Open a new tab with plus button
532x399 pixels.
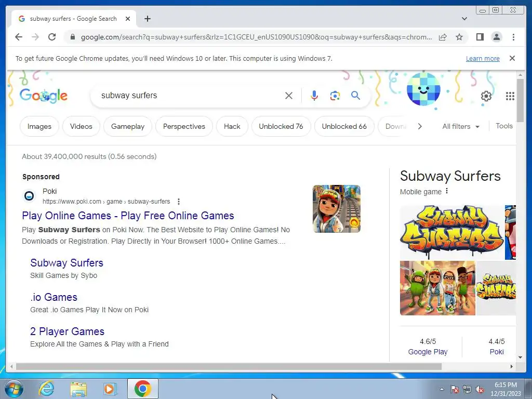pos(147,19)
